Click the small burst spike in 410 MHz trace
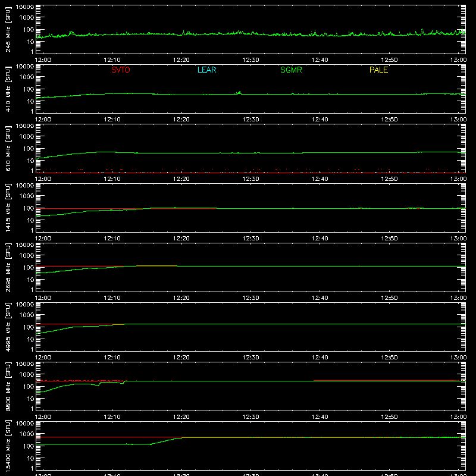 click(x=239, y=93)
